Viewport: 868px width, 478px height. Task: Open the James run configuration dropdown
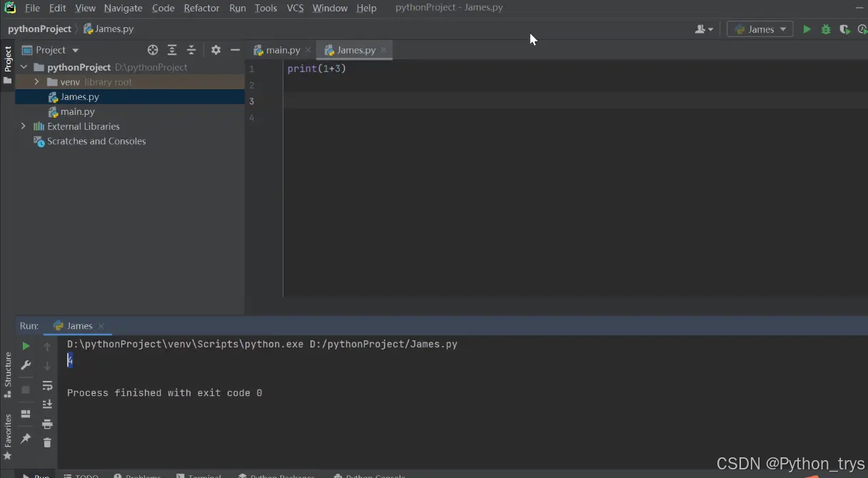760,29
